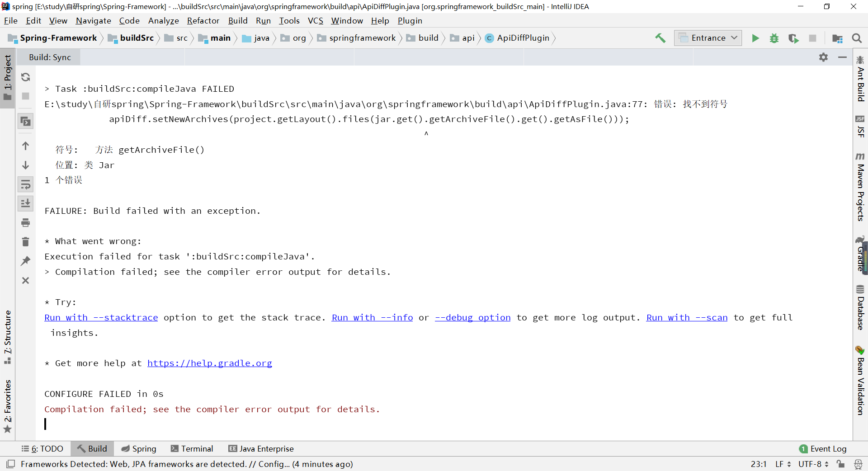868x471 pixels.
Task: Run with Coverage shield icon
Action: click(x=793, y=38)
